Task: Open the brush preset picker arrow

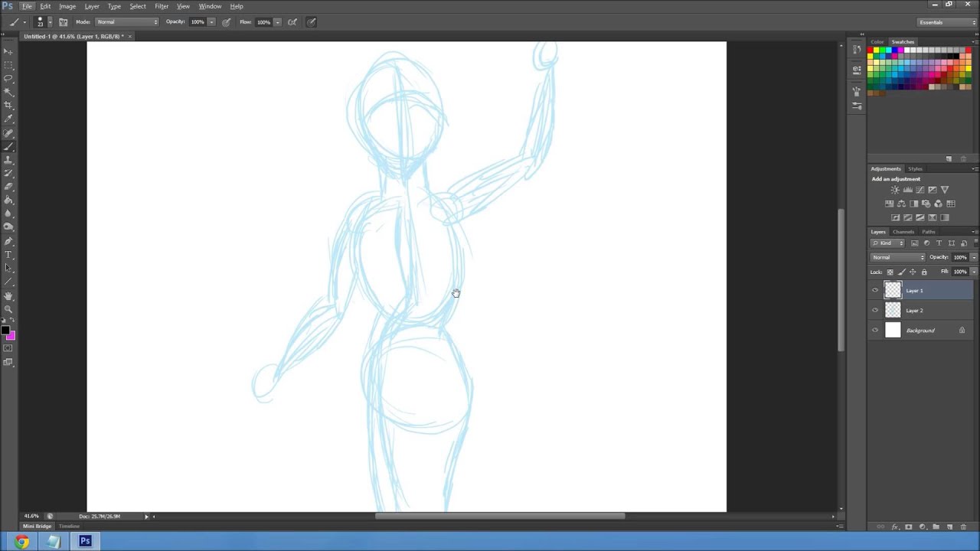Action: pos(51,22)
